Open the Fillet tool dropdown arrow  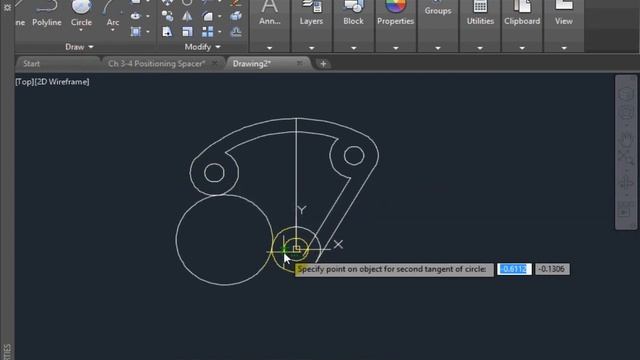[x=220, y=16]
